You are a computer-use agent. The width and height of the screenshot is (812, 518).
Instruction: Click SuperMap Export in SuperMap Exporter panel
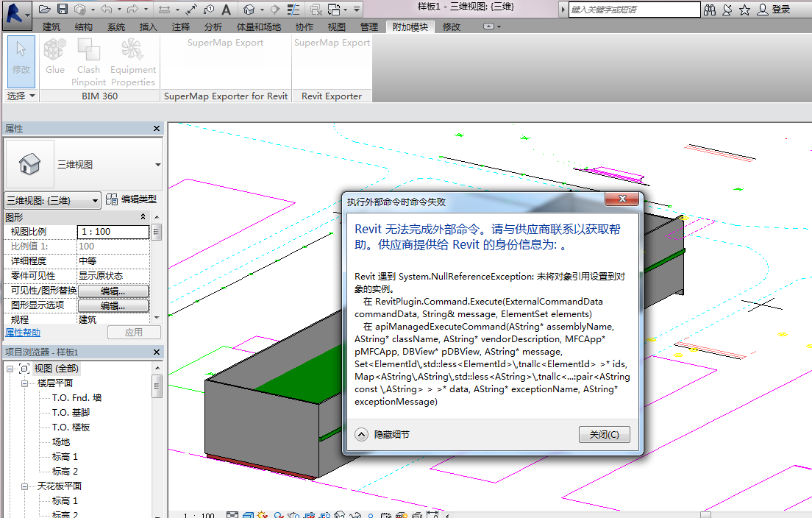coord(225,43)
